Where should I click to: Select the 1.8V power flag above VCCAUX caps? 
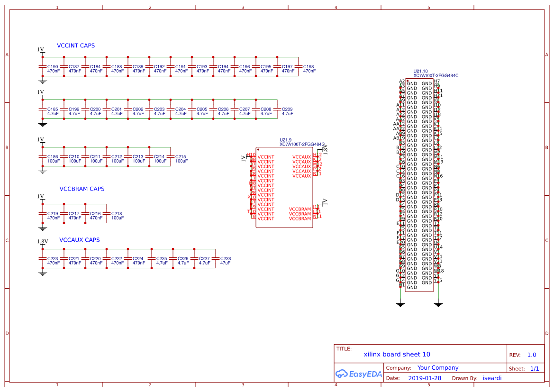(x=42, y=241)
